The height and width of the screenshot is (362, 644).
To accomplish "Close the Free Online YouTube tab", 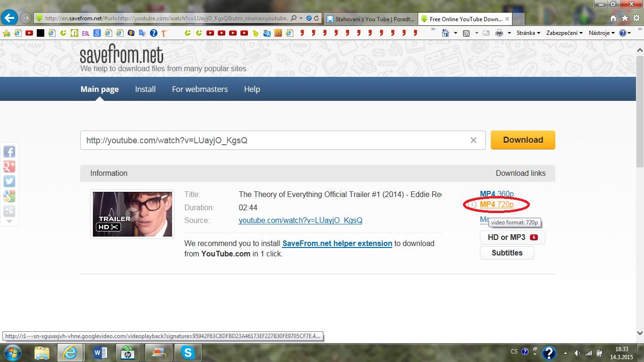I will click(x=507, y=19).
